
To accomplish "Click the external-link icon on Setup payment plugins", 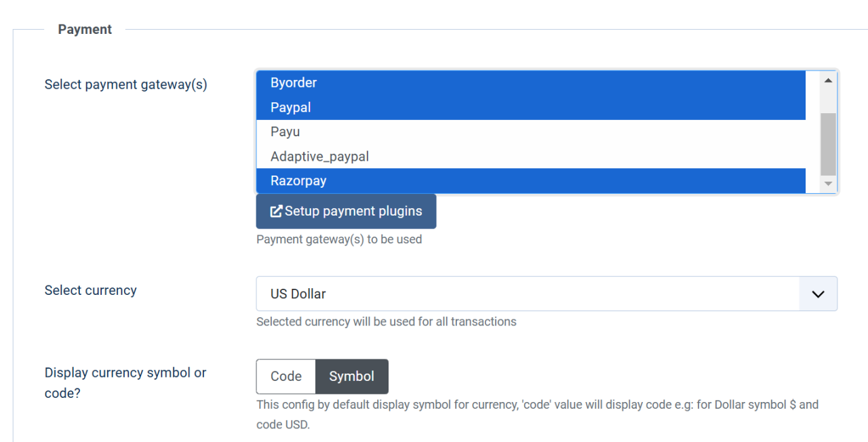I will pos(276,212).
